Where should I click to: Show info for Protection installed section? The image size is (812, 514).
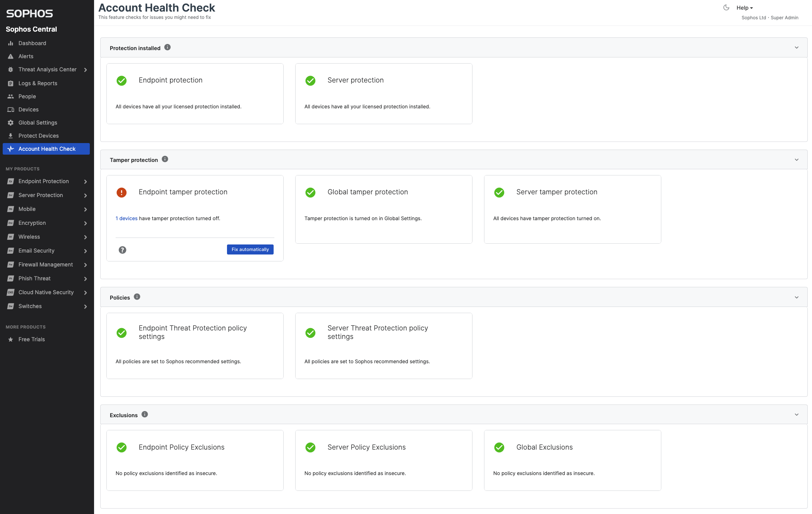tap(167, 47)
